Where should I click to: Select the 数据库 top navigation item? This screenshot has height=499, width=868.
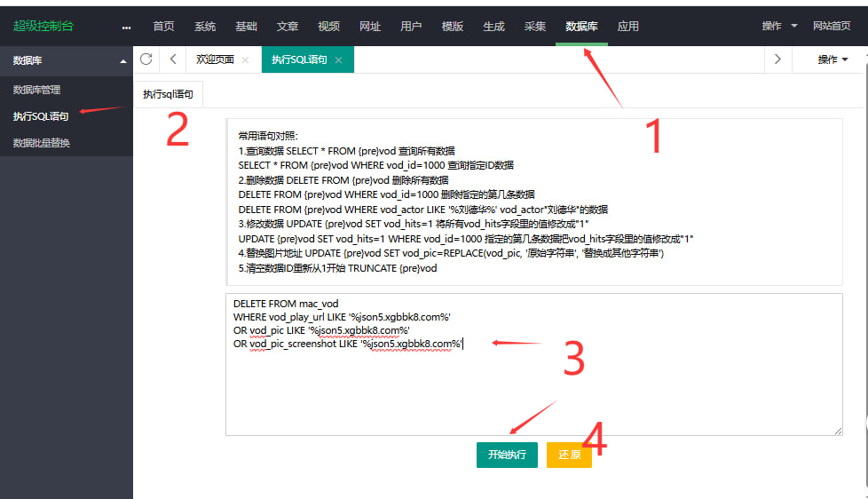click(581, 26)
